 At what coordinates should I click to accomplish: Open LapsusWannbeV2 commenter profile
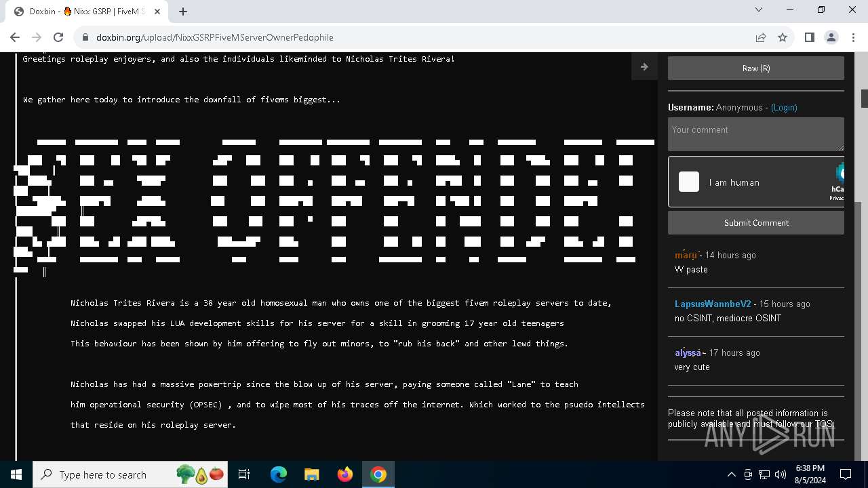(x=713, y=304)
